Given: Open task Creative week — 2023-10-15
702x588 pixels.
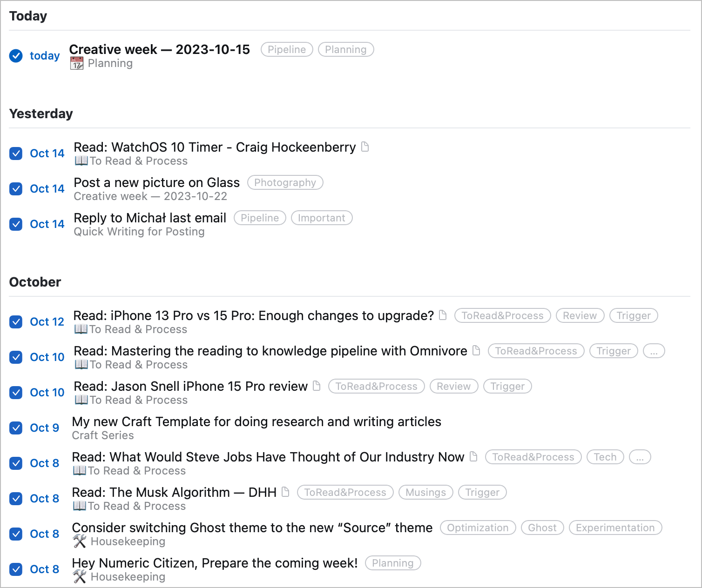Looking at the screenshot, I should [160, 49].
